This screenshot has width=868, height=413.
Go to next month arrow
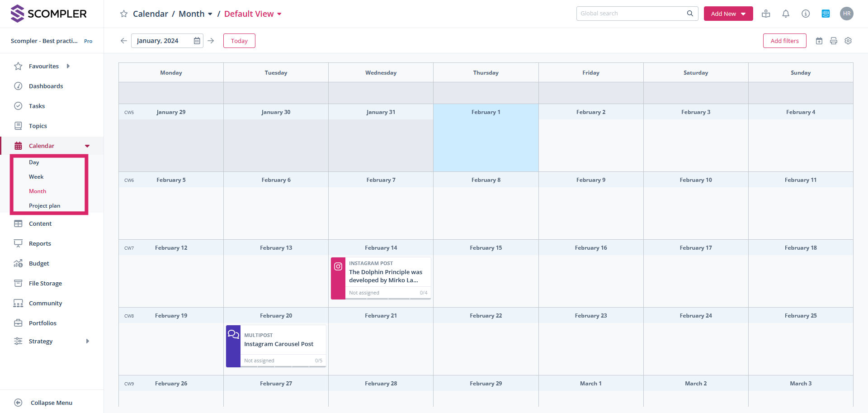211,41
